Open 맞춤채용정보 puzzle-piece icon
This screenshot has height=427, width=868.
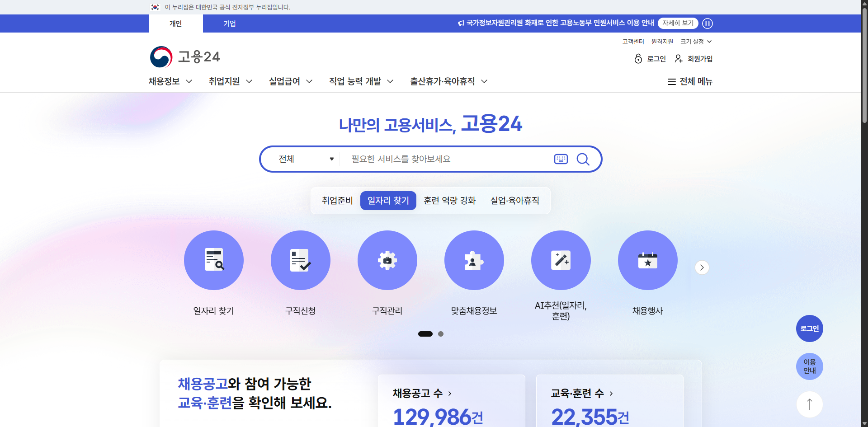click(x=474, y=260)
